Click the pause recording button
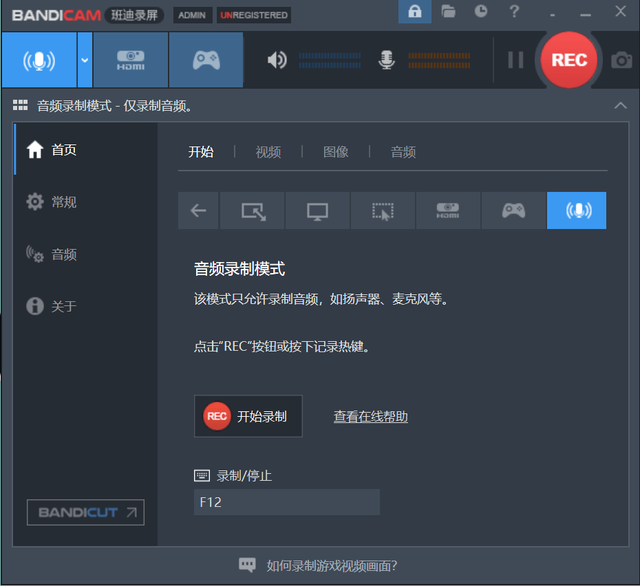 (x=516, y=60)
